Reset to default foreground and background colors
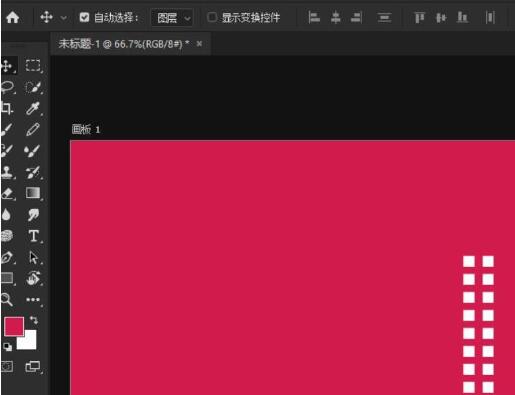 (8, 347)
